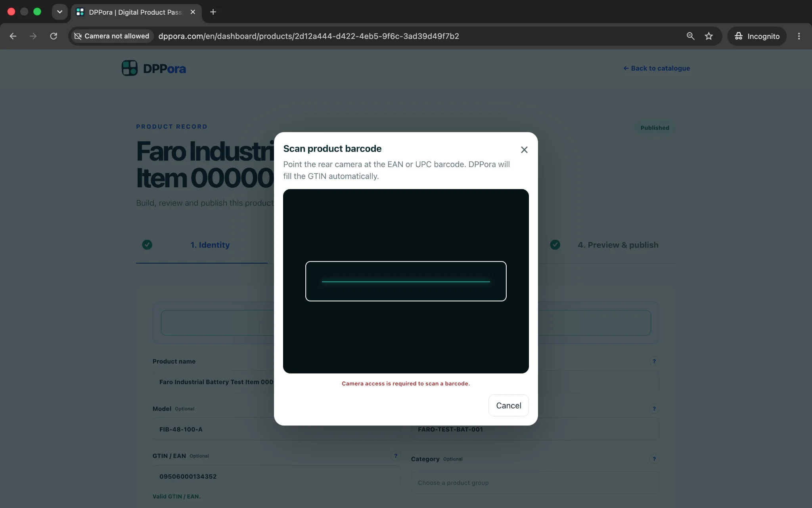Click the Published status badge
The width and height of the screenshot is (812, 508).
(655, 128)
